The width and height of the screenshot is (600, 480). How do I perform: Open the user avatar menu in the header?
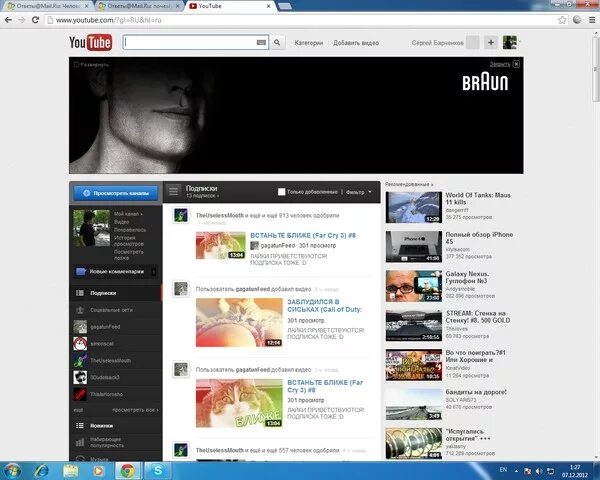coord(510,42)
